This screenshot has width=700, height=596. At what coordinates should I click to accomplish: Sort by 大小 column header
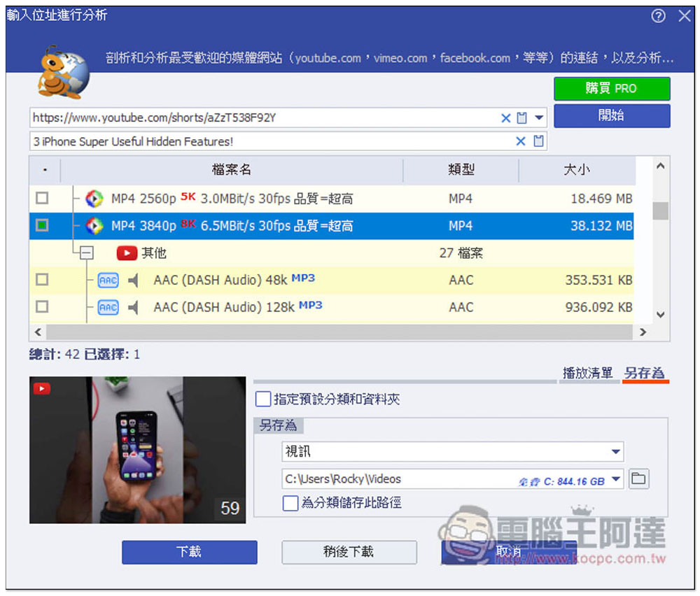(x=577, y=170)
